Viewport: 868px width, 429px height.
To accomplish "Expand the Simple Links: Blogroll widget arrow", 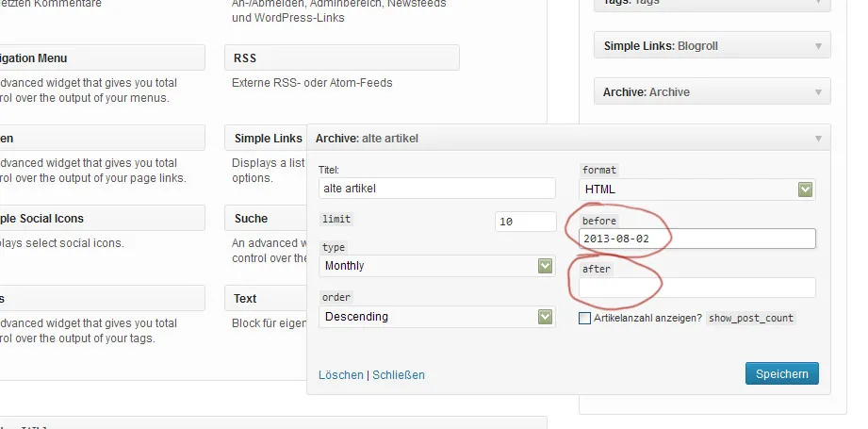I will click(x=818, y=46).
